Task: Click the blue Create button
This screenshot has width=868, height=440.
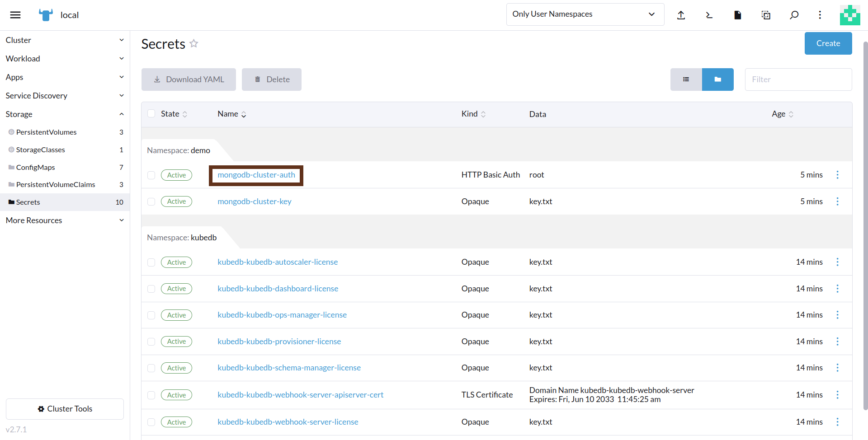Action: click(828, 43)
